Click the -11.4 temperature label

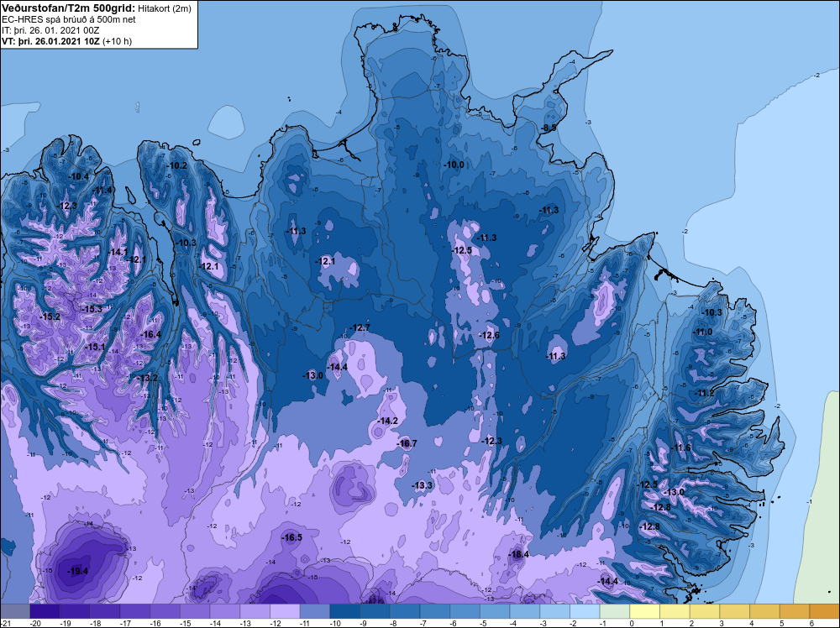click(x=102, y=190)
